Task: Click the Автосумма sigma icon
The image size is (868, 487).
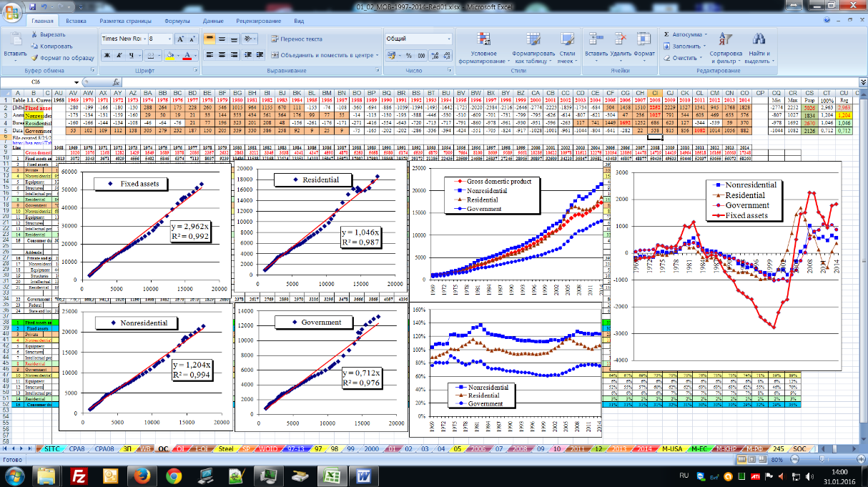Action: pos(666,34)
